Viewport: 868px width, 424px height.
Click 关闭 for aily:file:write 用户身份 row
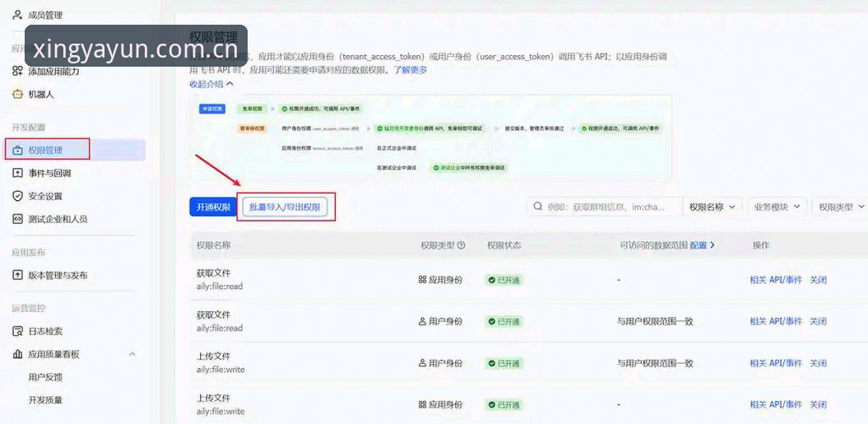pyautogui.click(x=818, y=363)
